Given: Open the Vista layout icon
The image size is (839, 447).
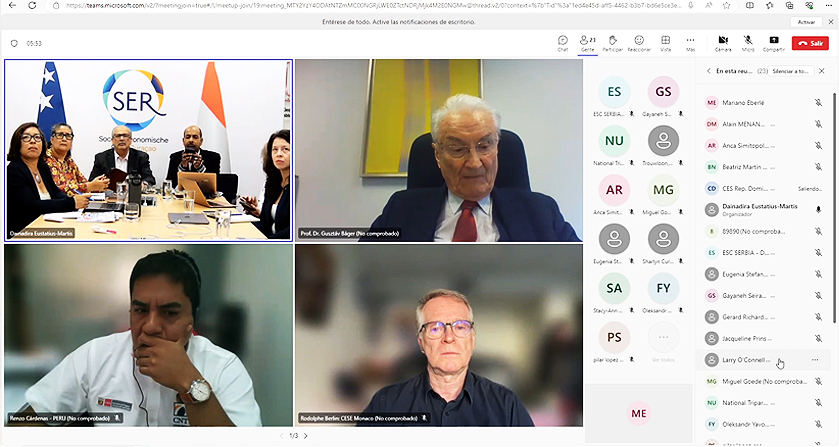Looking at the screenshot, I should pyautogui.click(x=665, y=43).
